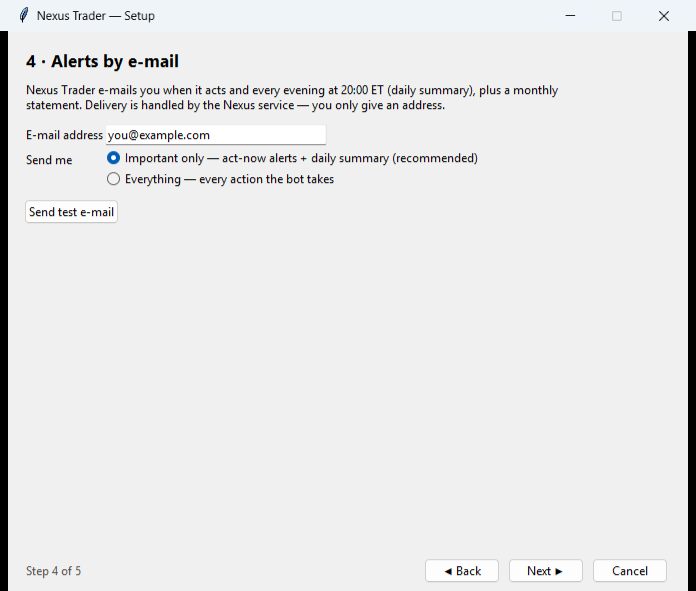
Task: Click the description paragraph about daily summary
Action: coord(292,98)
